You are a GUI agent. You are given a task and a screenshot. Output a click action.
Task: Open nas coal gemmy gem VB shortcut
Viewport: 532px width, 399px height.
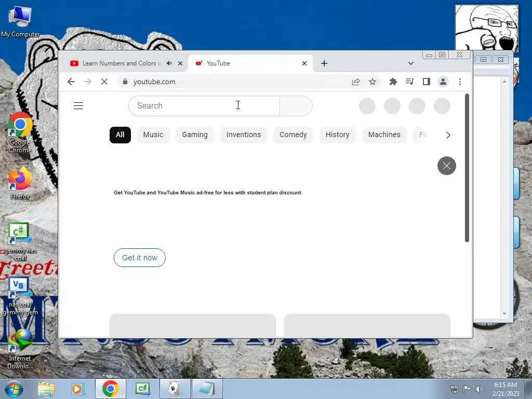(x=20, y=296)
